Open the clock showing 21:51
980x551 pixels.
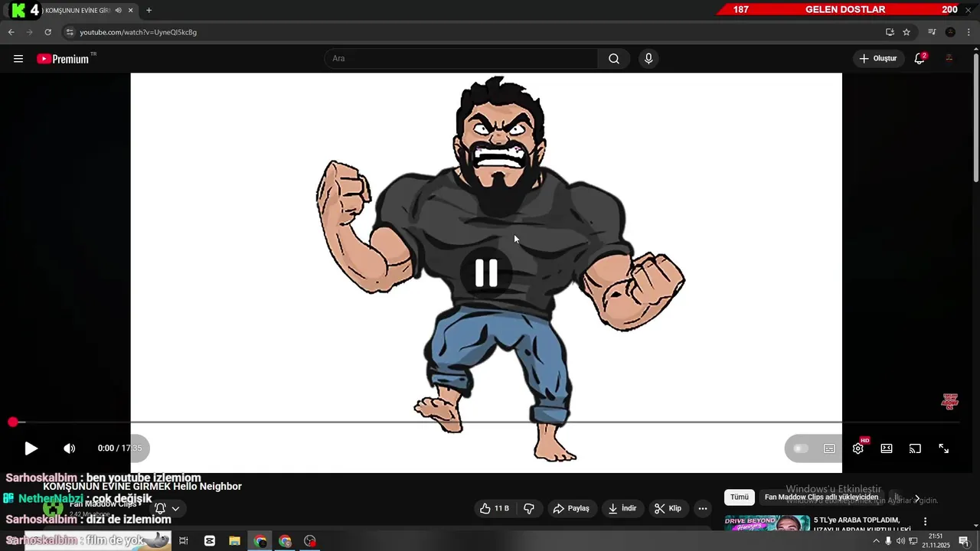point(935,541)
